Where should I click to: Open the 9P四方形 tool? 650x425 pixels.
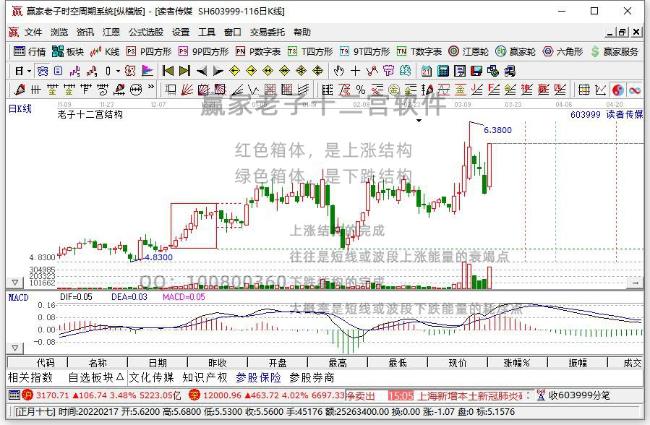204,51
